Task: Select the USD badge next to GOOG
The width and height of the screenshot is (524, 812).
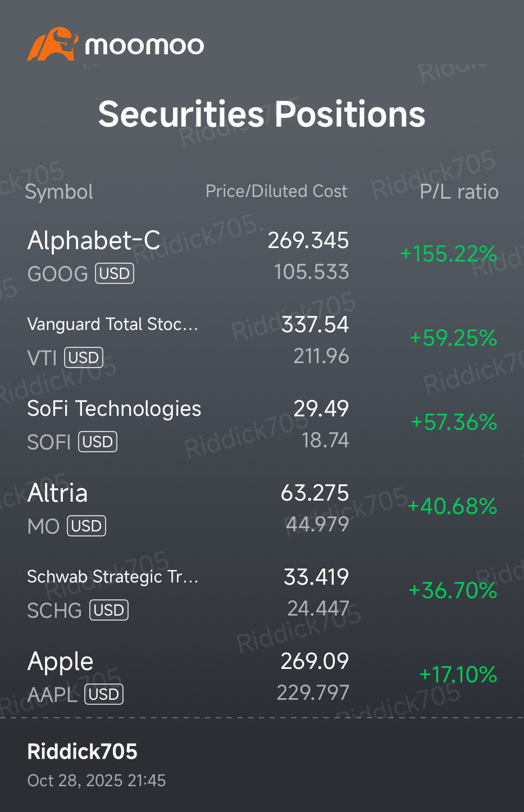Action: tap(115, 273)
